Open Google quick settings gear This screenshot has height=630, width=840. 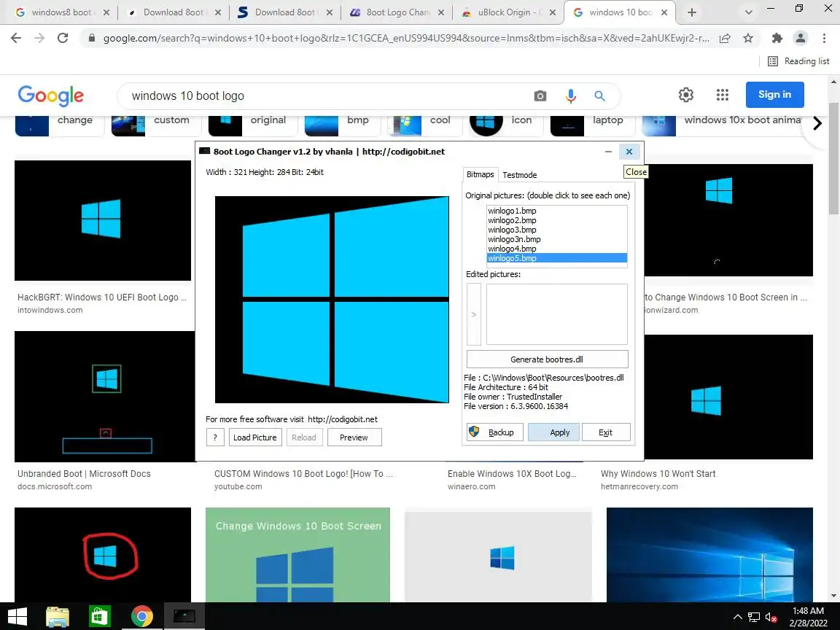point(685,95)
